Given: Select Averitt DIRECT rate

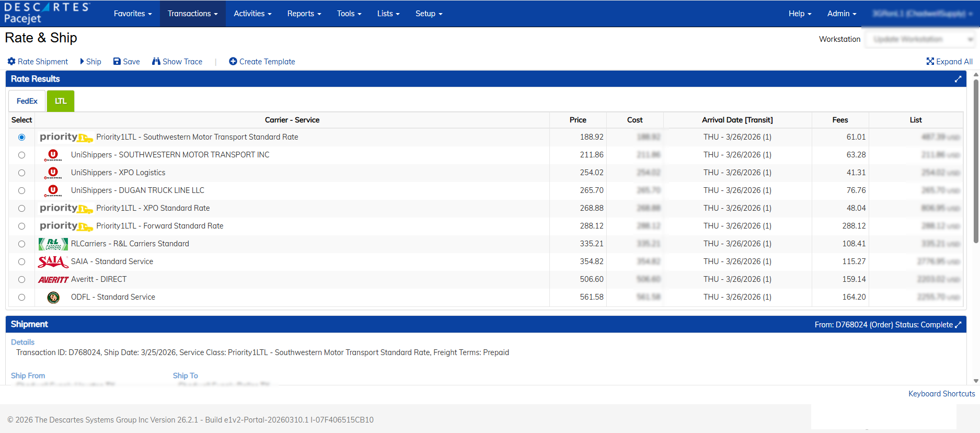Looking at the screenshot, I should coord(21,279).
